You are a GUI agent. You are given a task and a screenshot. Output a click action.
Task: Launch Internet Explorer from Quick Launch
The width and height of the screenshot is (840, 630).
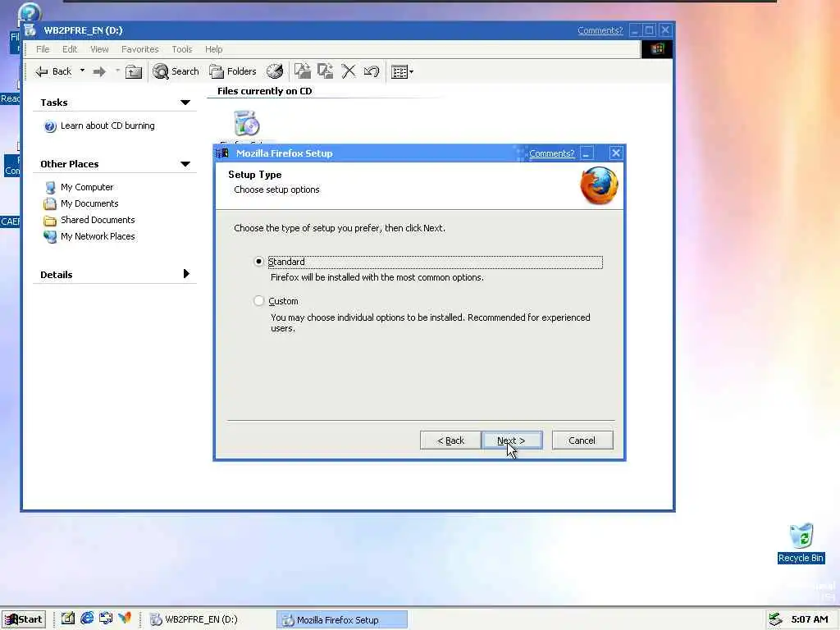pyautogui.click(x=87, y=619)
